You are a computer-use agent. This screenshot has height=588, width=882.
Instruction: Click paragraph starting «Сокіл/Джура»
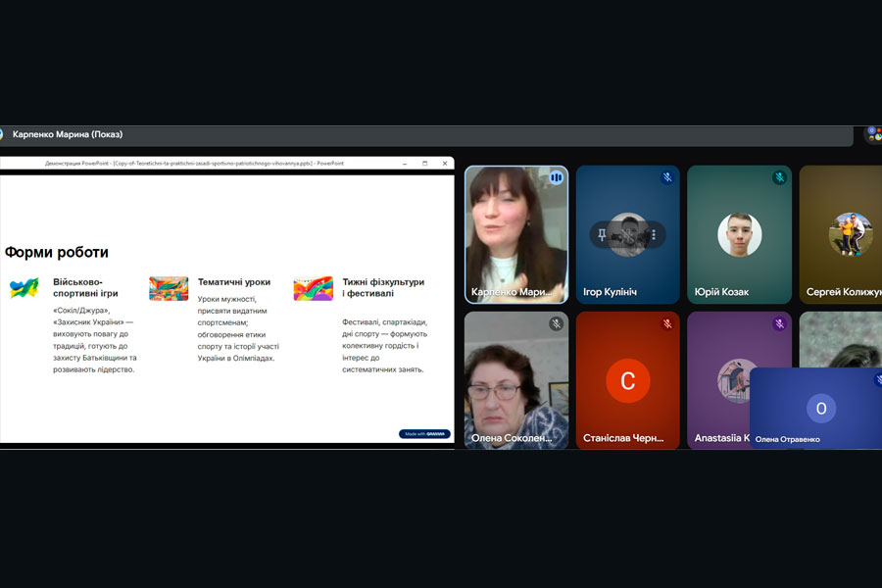tap(95, 340)
